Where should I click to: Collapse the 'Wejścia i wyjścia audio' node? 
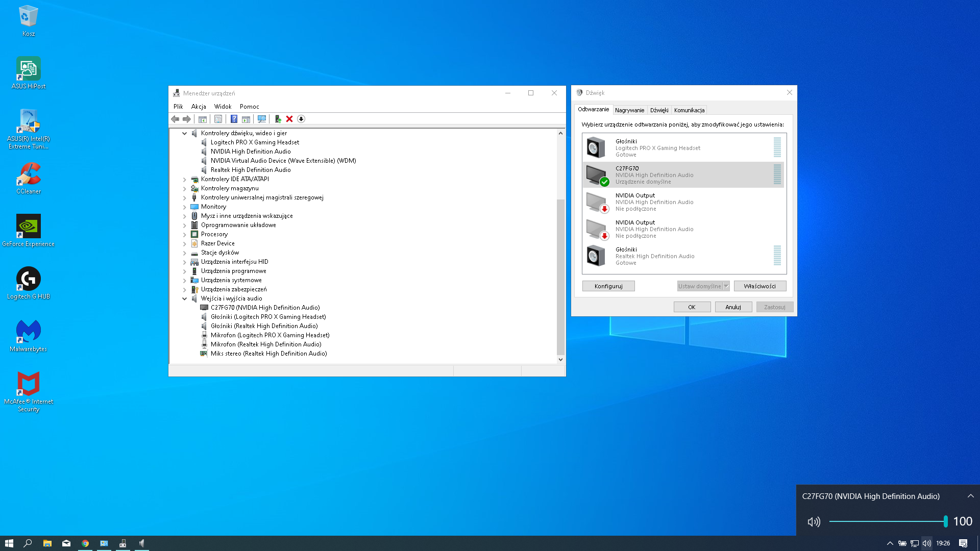tap(184, 298)
